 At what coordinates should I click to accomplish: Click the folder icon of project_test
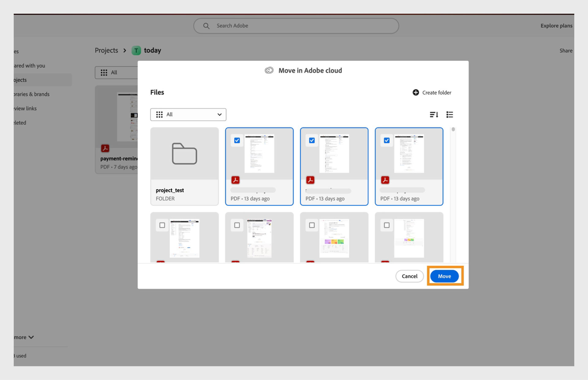click(184, 153)
